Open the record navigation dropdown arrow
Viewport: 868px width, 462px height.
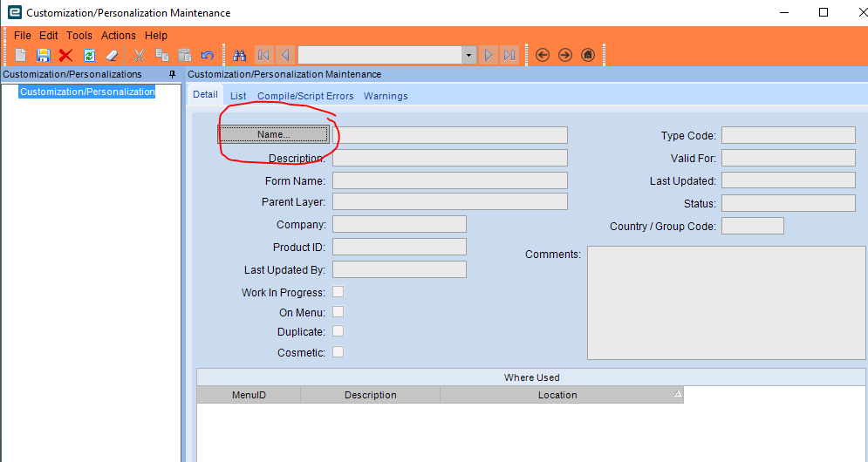click(469, 55)
